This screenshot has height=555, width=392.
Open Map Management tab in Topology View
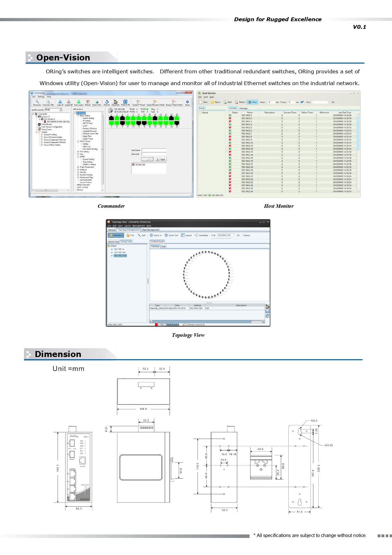click(150, 230)
